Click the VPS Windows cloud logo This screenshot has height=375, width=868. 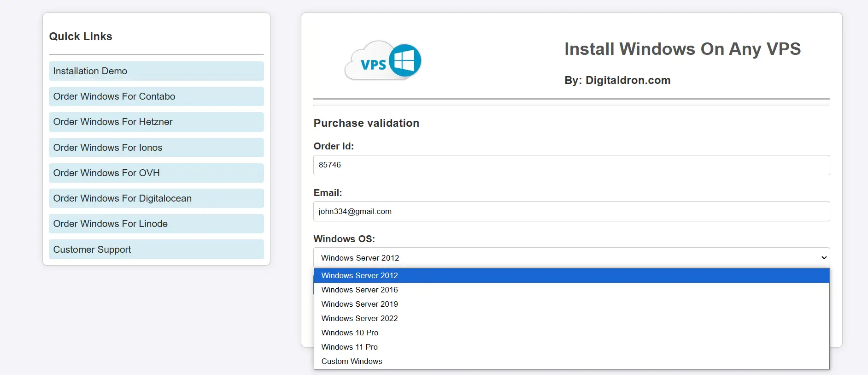pos(383,60)
